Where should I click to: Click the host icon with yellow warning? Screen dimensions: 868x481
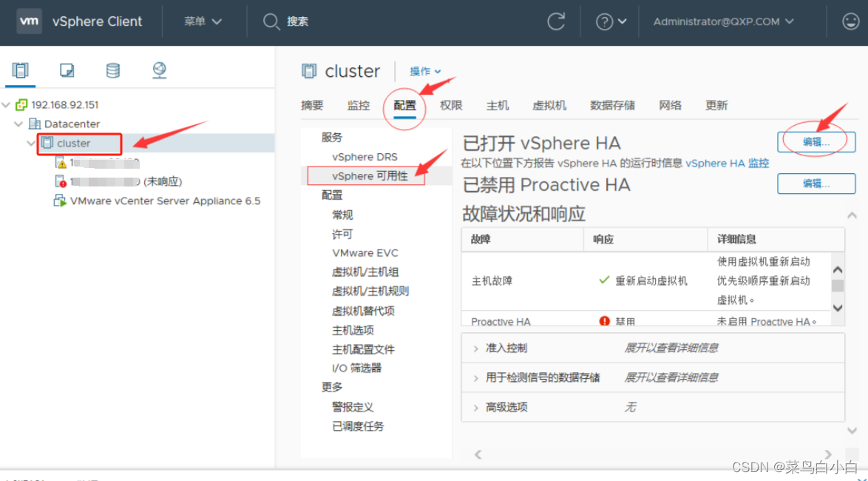(61, 162)
